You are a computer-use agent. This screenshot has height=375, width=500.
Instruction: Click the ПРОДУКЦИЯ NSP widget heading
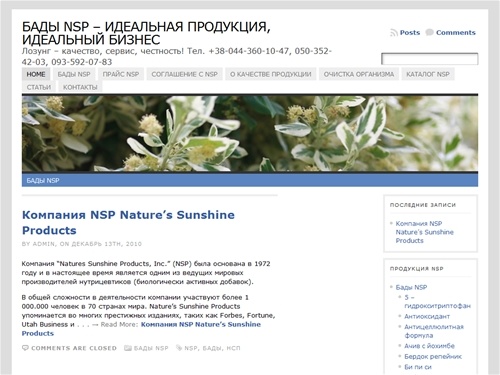(x=417, y=268)
